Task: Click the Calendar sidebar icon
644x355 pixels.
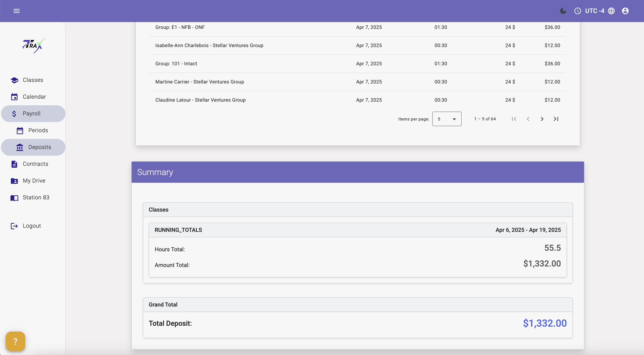Action: point(14,97)
